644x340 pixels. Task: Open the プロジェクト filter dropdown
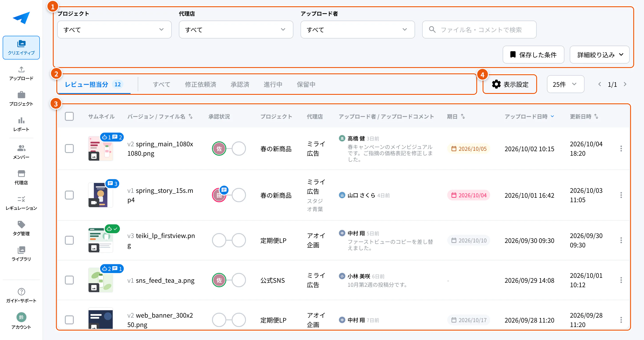[114, 30]
